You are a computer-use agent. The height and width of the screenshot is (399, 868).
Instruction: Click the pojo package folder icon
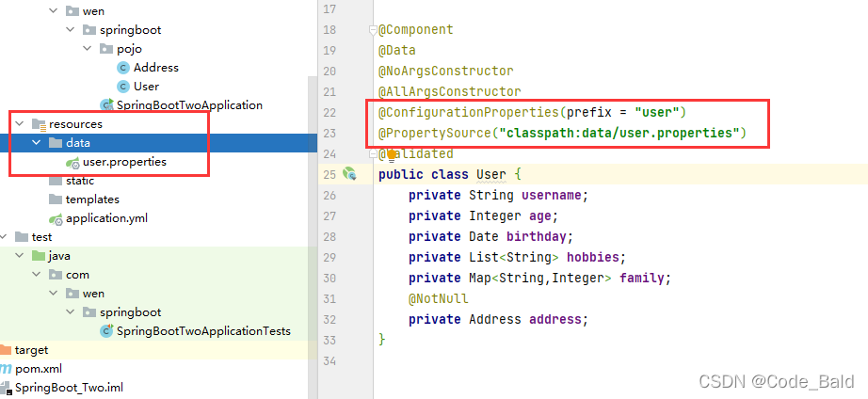(x=106, y=49)
